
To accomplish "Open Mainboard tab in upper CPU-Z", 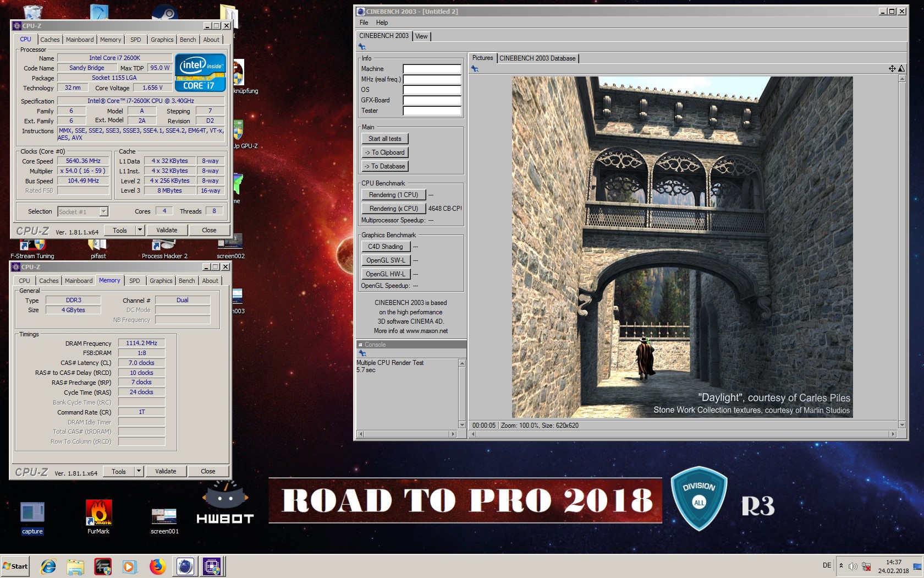I will click(x=80, y=40).
